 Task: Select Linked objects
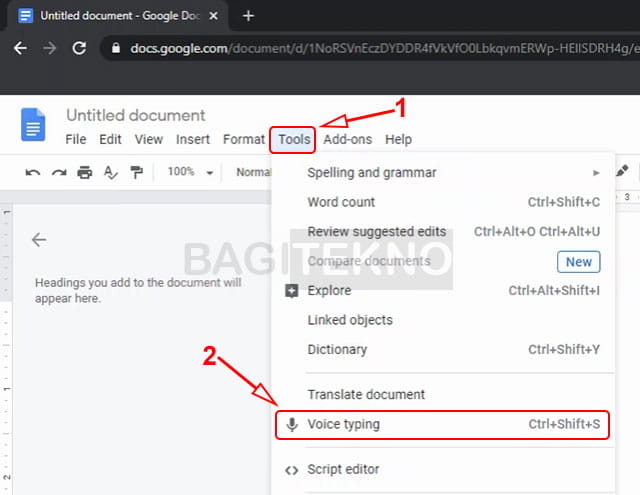click(x=443, y=320)
